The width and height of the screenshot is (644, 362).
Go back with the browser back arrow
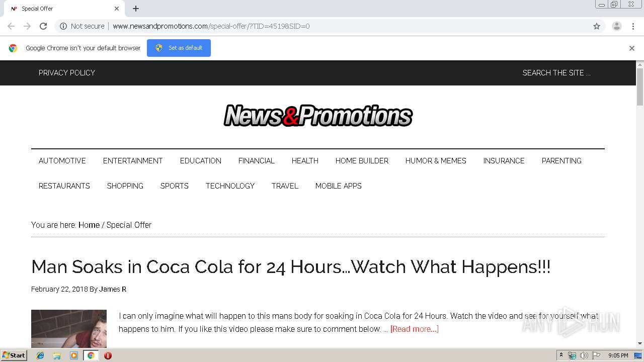11,26
